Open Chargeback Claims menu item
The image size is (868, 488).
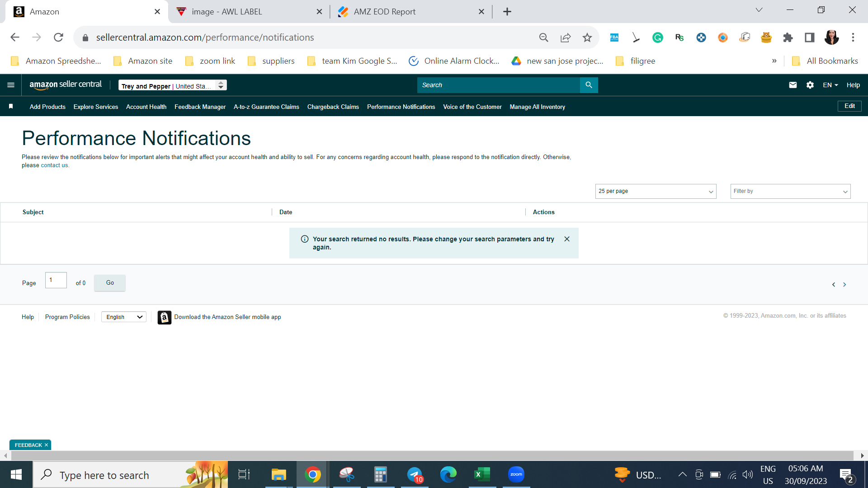click(333, 107)
